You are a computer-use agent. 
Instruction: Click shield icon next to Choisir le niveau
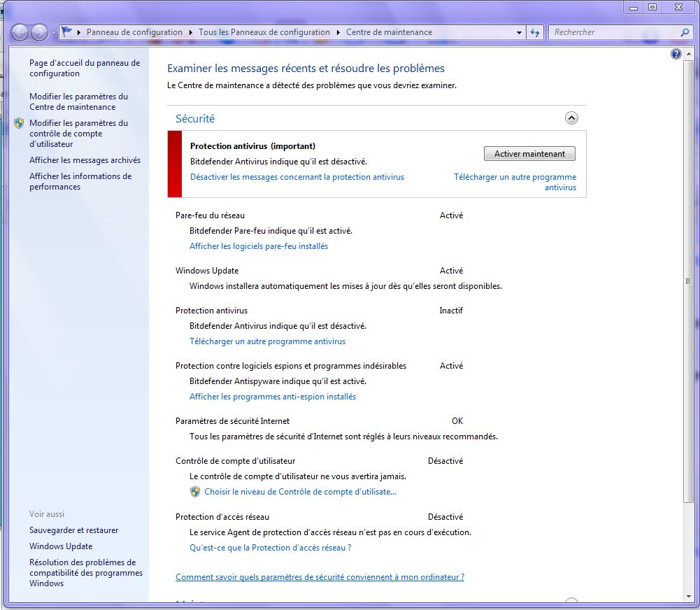click(x=194, y=492)
